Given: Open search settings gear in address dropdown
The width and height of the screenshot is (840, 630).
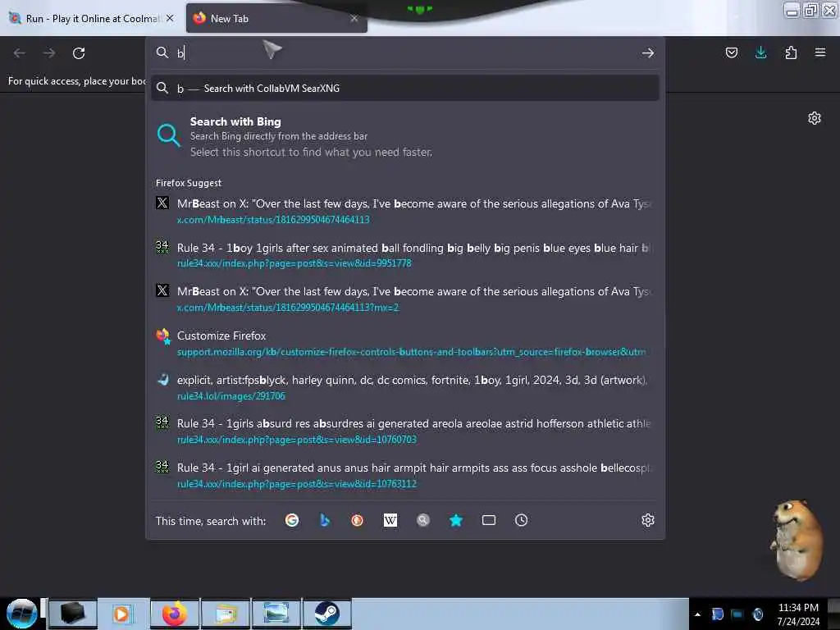Looking at the screenshot, I should click(x=648, y=520).
